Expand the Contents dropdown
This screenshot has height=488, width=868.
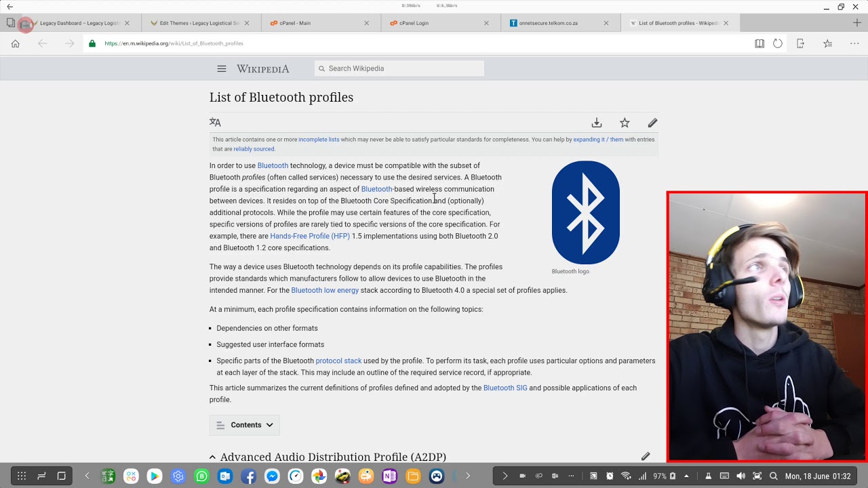coord(245,425)
